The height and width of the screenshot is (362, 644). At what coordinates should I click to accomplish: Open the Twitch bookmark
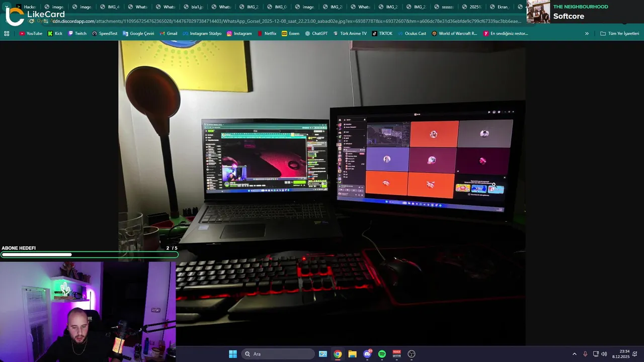tap(77, 33)
